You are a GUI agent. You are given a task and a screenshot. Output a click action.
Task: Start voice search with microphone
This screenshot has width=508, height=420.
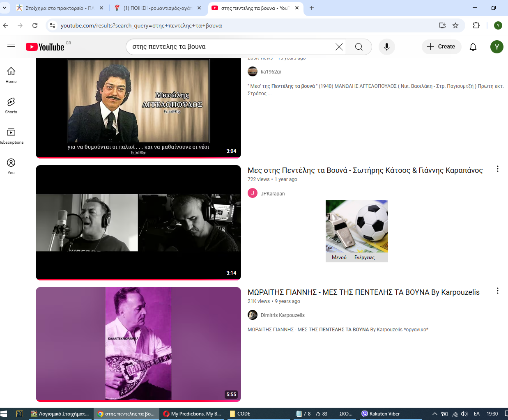click(386, 47)
